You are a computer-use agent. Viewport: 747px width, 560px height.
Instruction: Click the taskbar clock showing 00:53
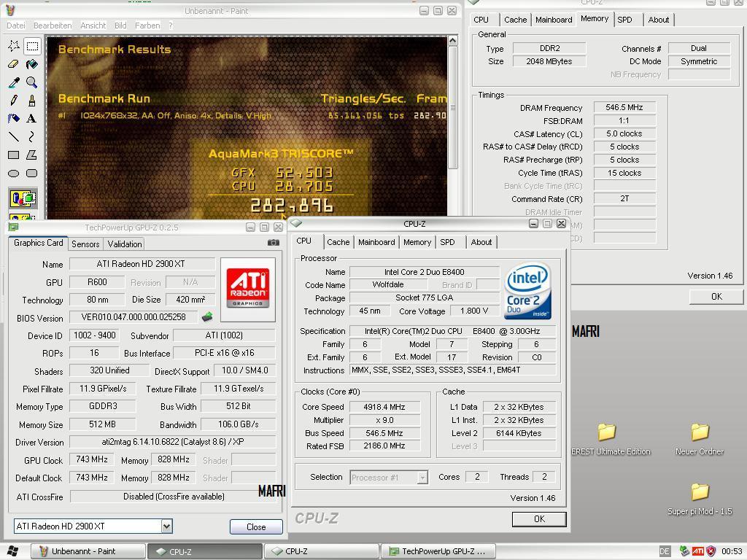tap(732, 551)
